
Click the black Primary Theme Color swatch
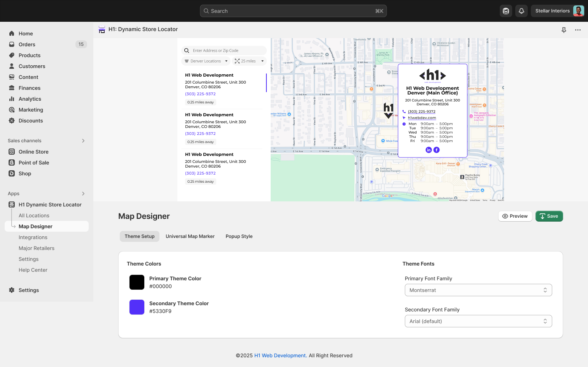point(137,282)
